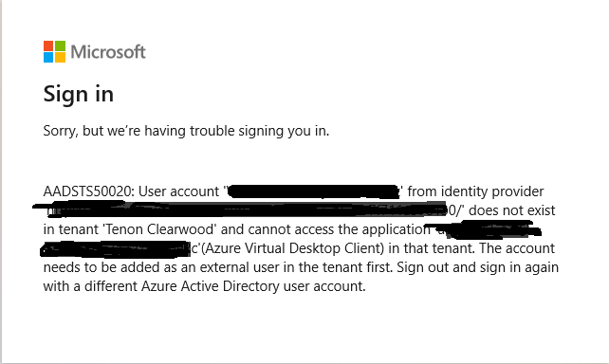Click the Microsoft wordmark text
The height and width of the screenshot is (364, 609).
[108, 52]
